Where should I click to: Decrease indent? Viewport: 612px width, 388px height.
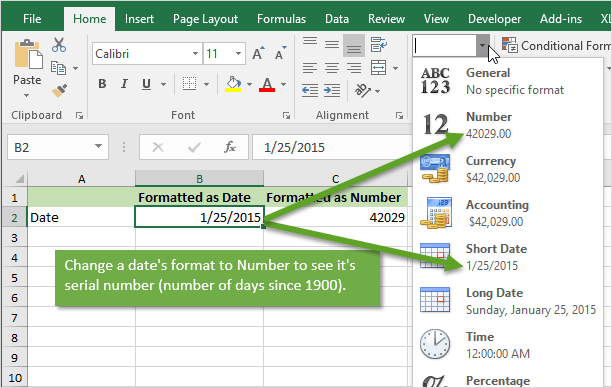(x=310, y=91)
